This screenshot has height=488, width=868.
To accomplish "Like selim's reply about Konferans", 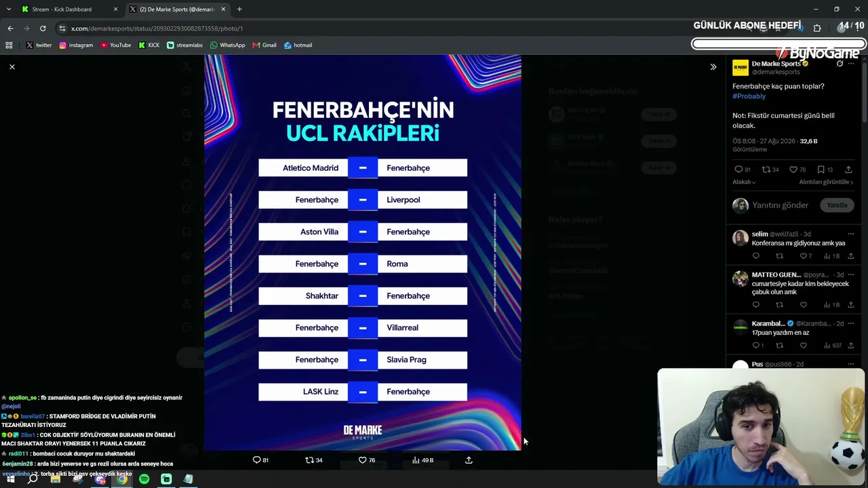I will (x=804, y=256).
